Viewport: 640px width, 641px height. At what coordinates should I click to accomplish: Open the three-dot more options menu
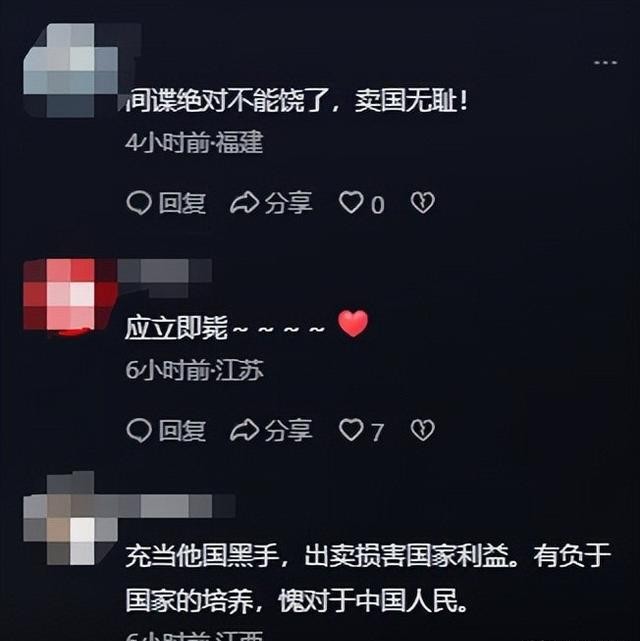pos(605,63)
